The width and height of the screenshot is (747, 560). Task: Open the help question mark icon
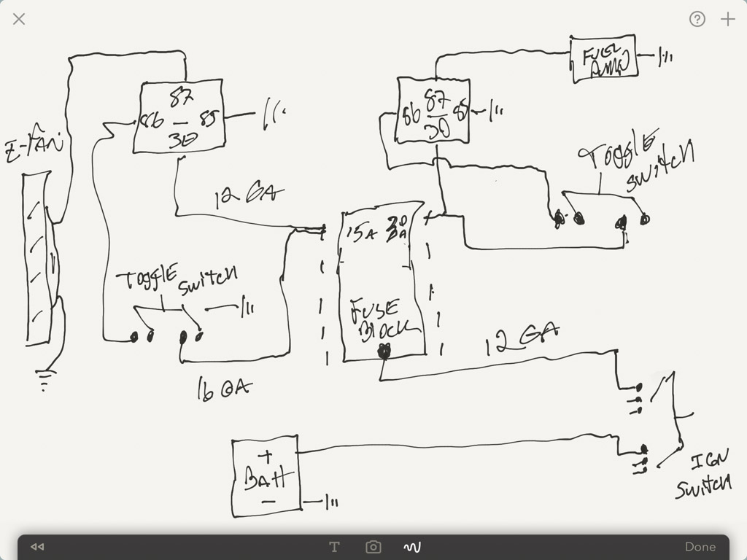[x=697, y=19]
